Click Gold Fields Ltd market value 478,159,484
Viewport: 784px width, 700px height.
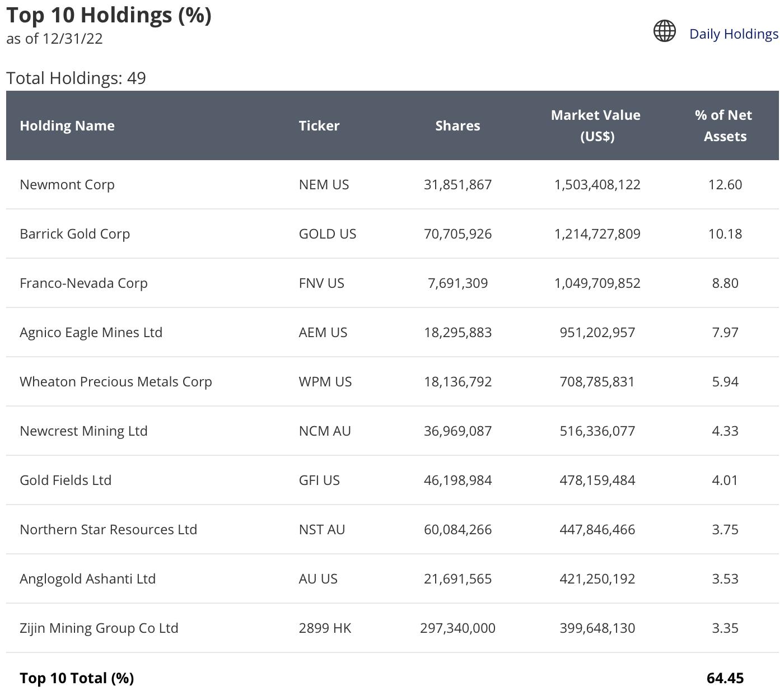pyautogui.click(x=597, y=480)
